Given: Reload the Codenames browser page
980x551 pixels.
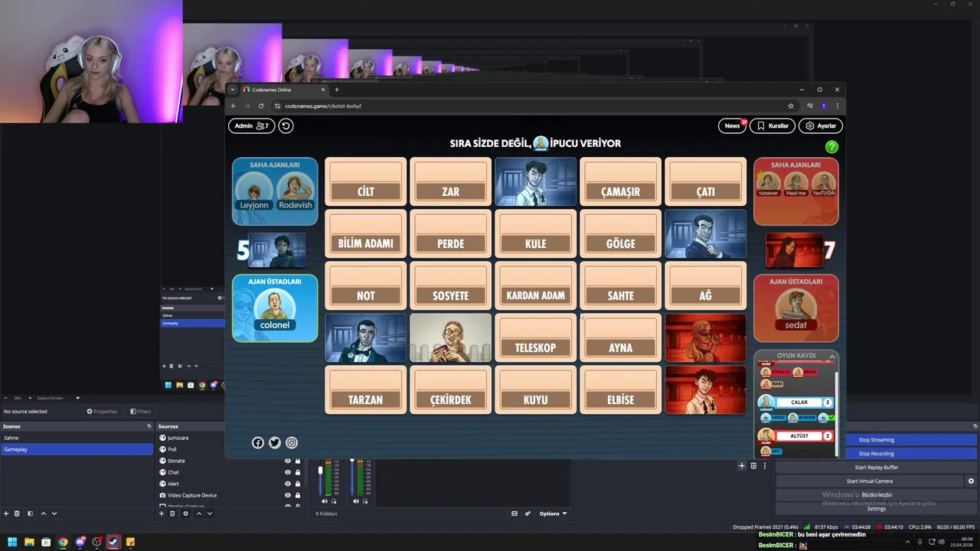Looking at the screenshot, I should click(x=261, y=106).
